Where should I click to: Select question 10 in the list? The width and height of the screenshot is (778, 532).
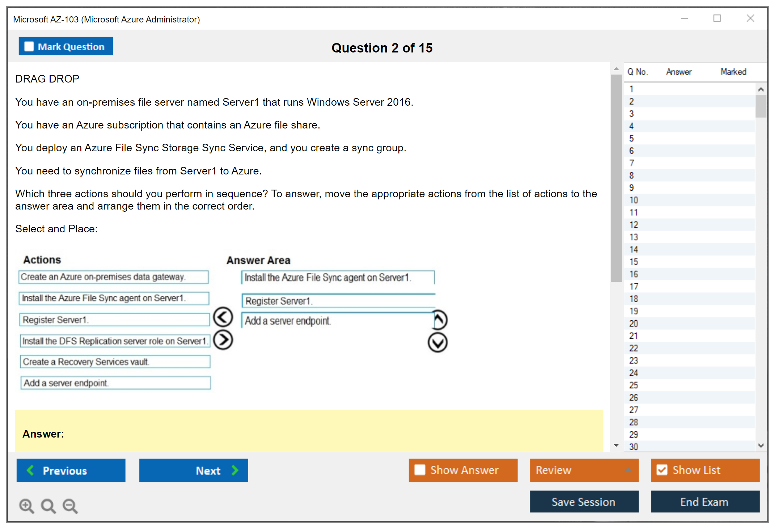634,200
